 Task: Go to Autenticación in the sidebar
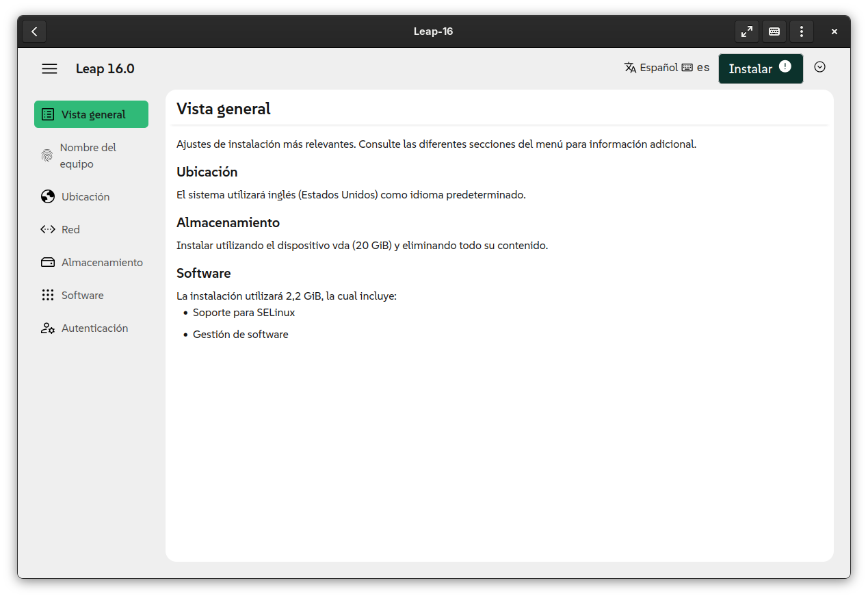coord(94,328)
